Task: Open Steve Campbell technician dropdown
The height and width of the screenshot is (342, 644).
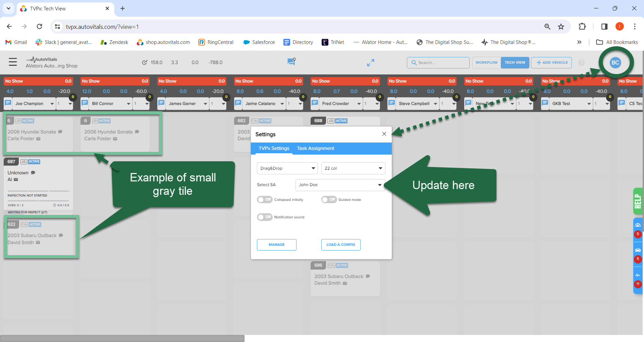Action: (x=418, y=104)
